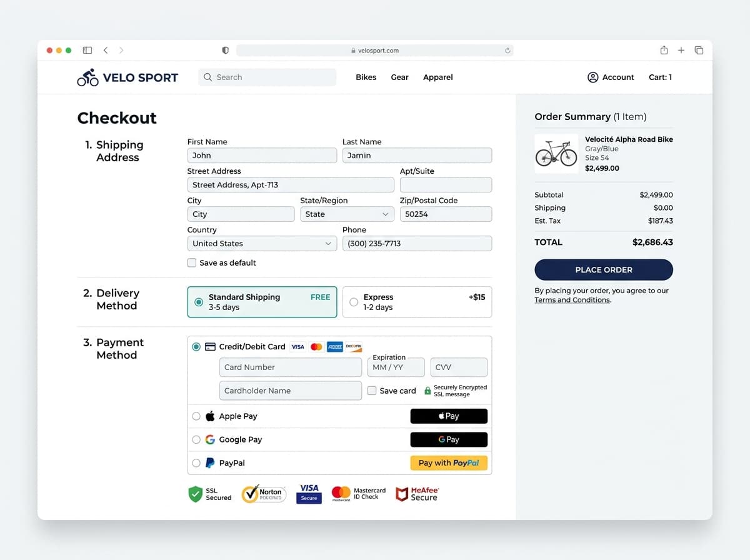Click the CVV field

click(x=459, y=367)
